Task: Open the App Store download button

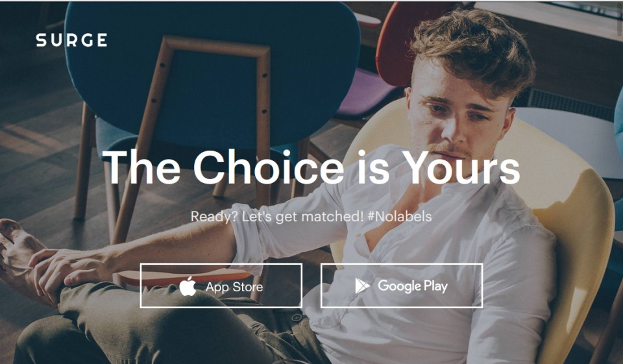Action: (x=221, y=285)
